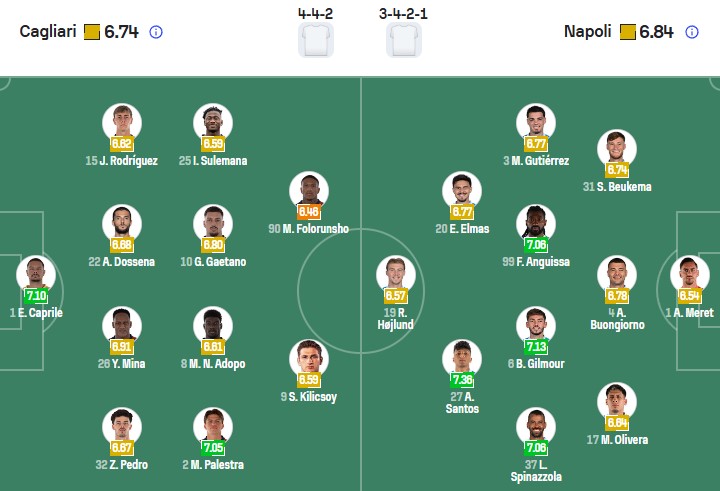720x491 pixels.
Task: Click the F. Anguissa name label
Action: (535, 262)
